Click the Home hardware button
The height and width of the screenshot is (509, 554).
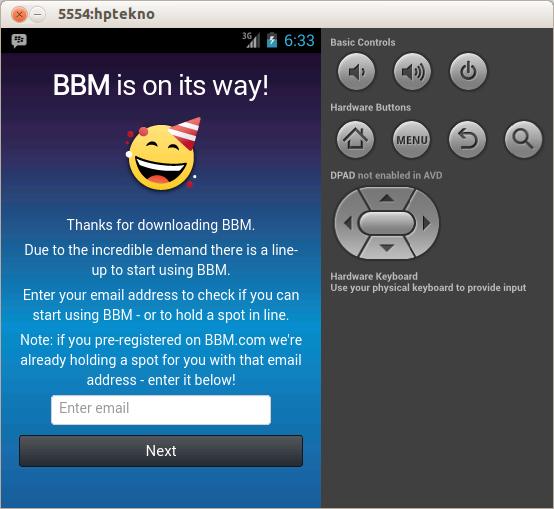click(x=355, y=140)
